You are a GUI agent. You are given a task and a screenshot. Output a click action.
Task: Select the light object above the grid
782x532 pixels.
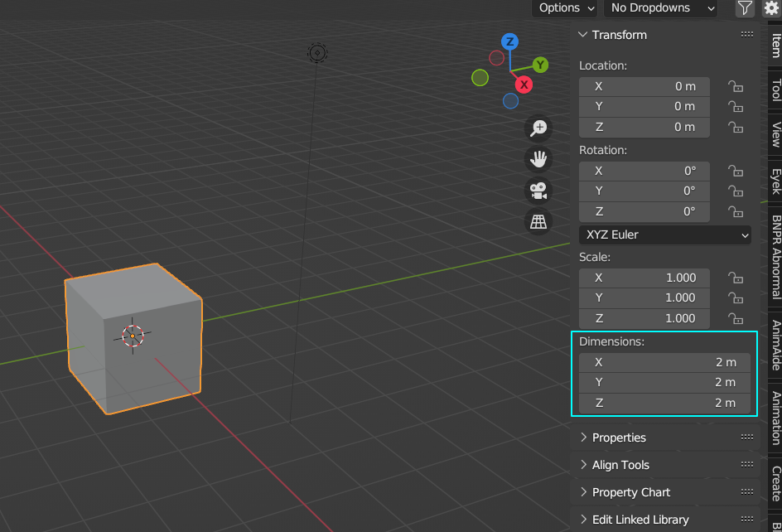(317, 53)
